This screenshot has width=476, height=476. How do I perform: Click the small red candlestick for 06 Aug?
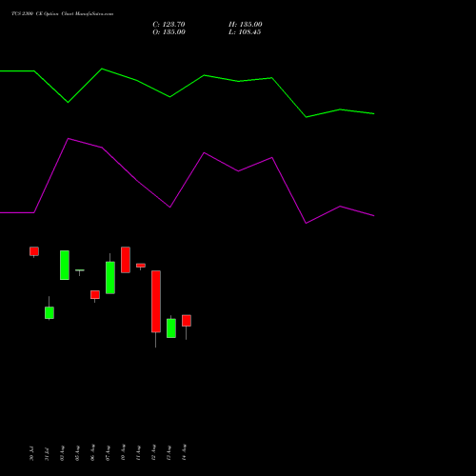pyautogui.click(x=95, y=295)
